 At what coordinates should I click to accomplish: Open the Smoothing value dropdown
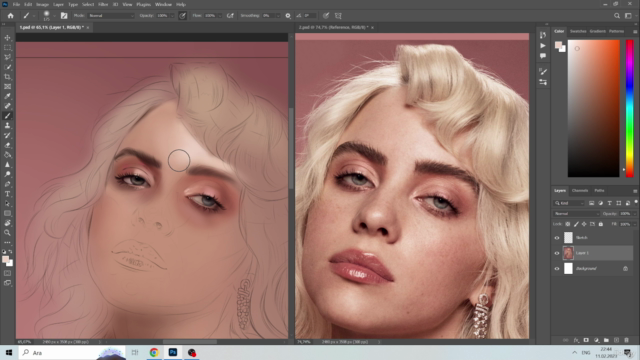[x=278, y=16]
